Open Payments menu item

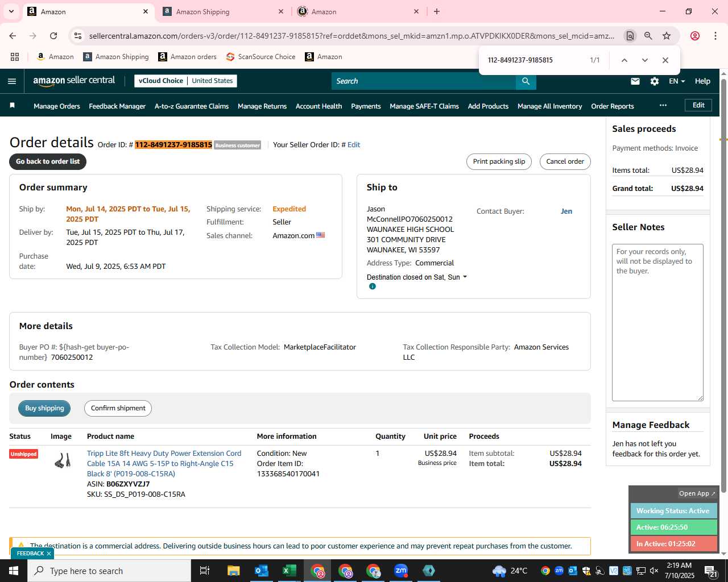click(366, 106)
